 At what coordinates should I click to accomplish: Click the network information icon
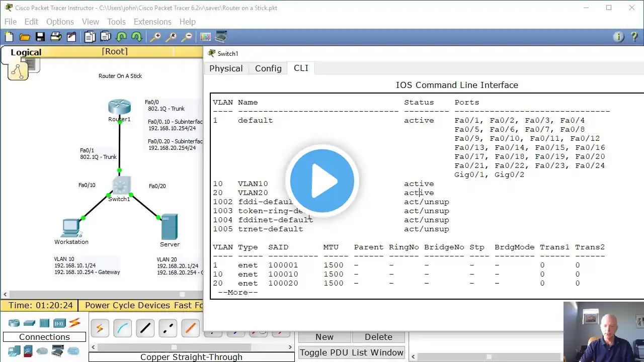tap(619, 37)
